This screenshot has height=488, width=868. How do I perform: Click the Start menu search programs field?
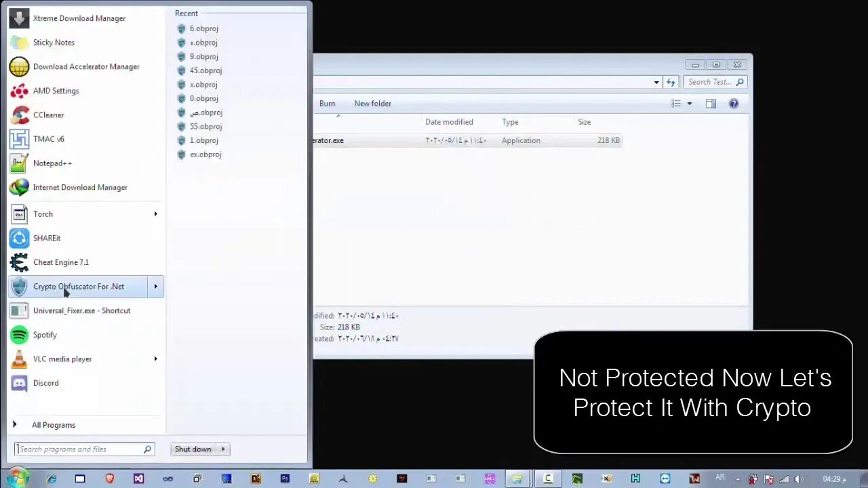[x=85, y=449]
